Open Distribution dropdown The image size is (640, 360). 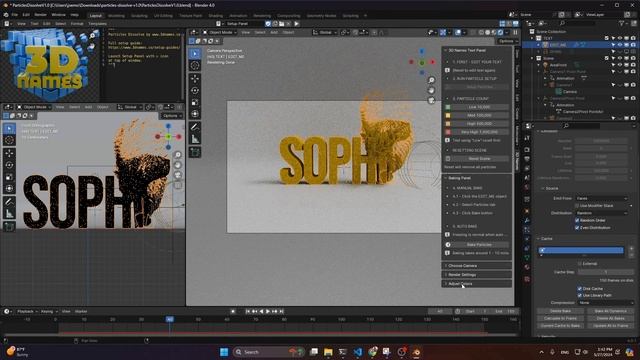coord(601,213)
